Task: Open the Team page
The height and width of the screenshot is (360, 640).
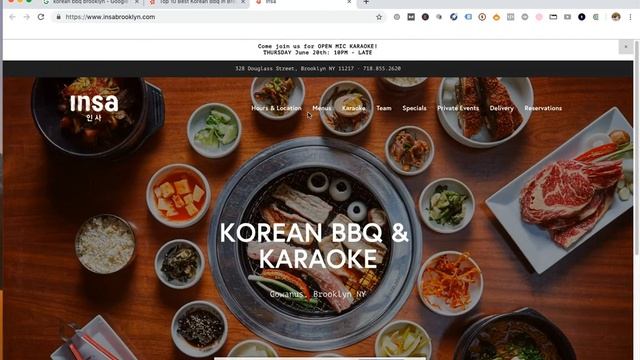Action: click(384, 108)
